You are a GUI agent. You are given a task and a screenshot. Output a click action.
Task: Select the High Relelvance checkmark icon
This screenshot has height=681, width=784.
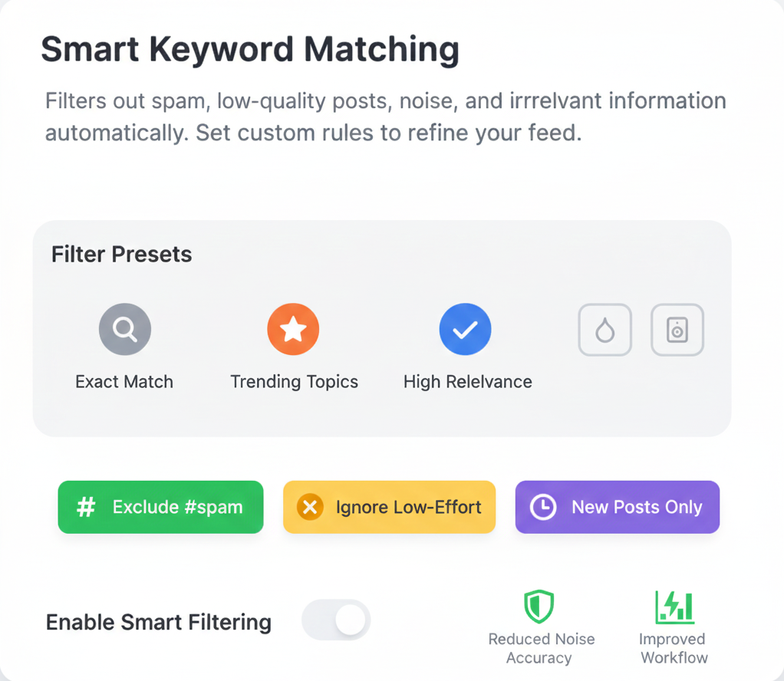[465, 328]
